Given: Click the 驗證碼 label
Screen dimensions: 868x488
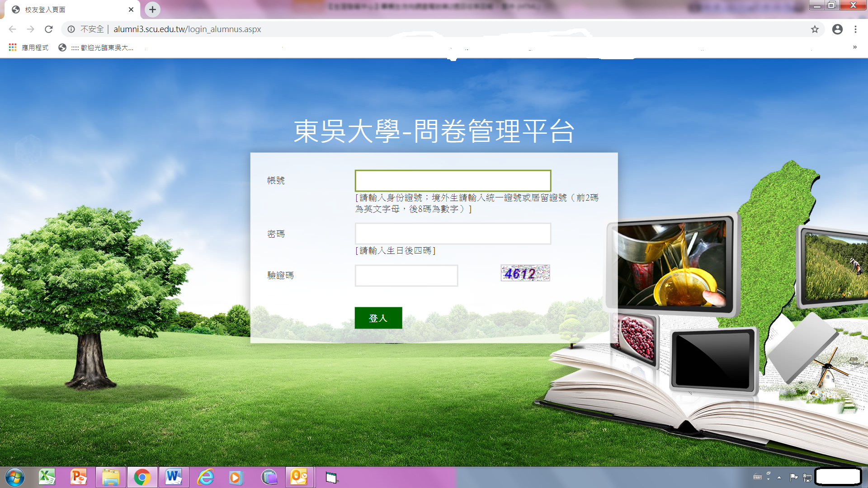Looking at the screenshot, I should tap(280, 276).
